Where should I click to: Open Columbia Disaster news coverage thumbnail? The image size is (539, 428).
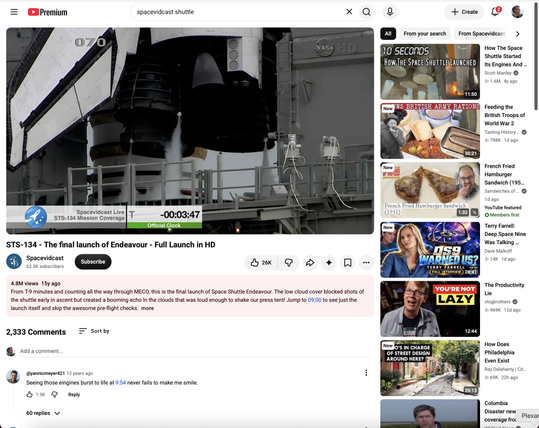pyautogui.click(x=430, y=413)
